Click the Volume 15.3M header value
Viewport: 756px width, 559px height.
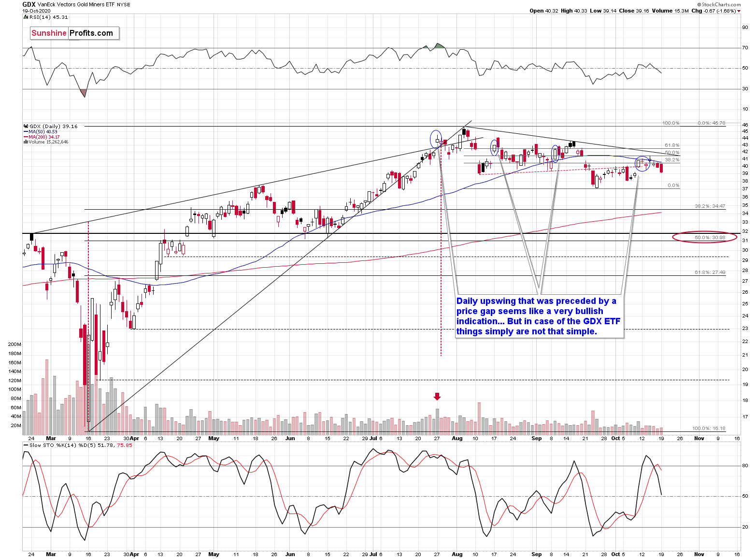(670, 11)
